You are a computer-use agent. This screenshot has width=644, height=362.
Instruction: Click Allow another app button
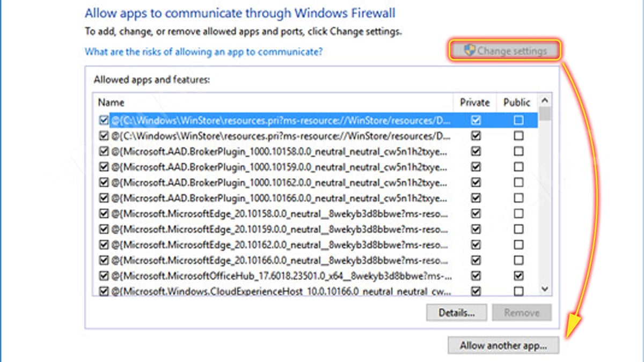click(503, 346)
